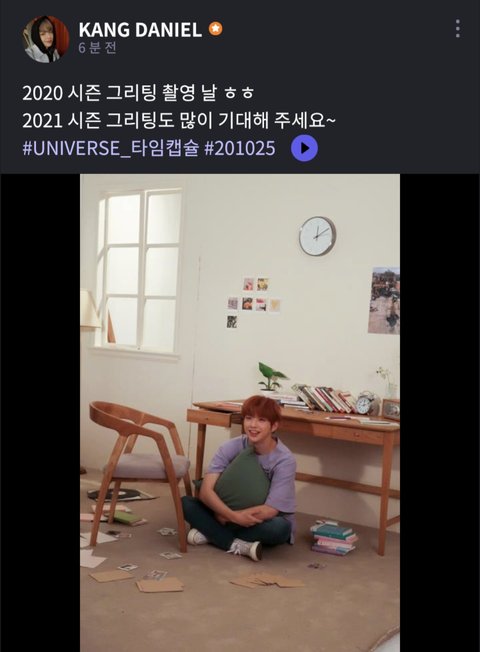Open the three-dot more options menu

pos(458,29)
